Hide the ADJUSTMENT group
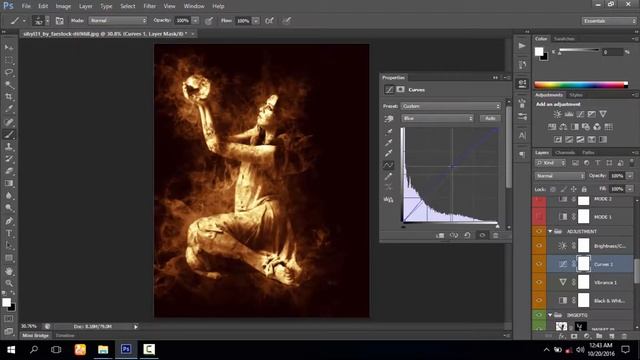The image size is (640, 360). pyautogui.click(x=539, y=231)
